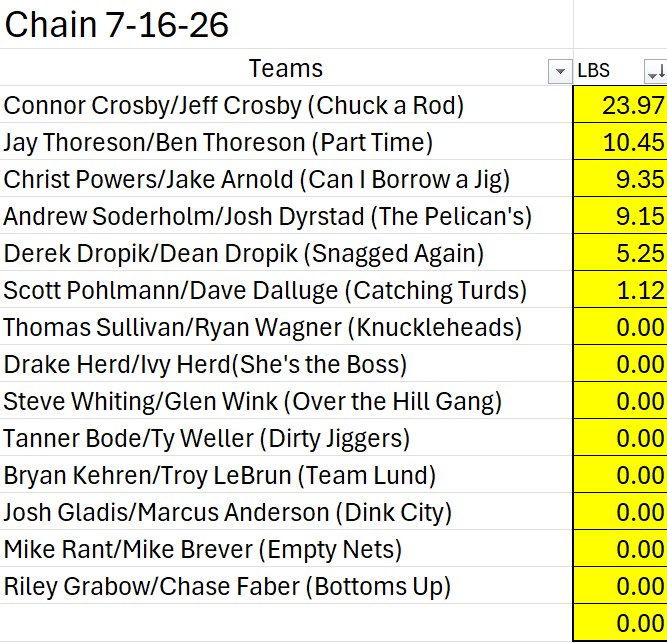Select the Over the Hill Gang team cell
This screenshot has height=643, width=667.
(x=286, y=401)
